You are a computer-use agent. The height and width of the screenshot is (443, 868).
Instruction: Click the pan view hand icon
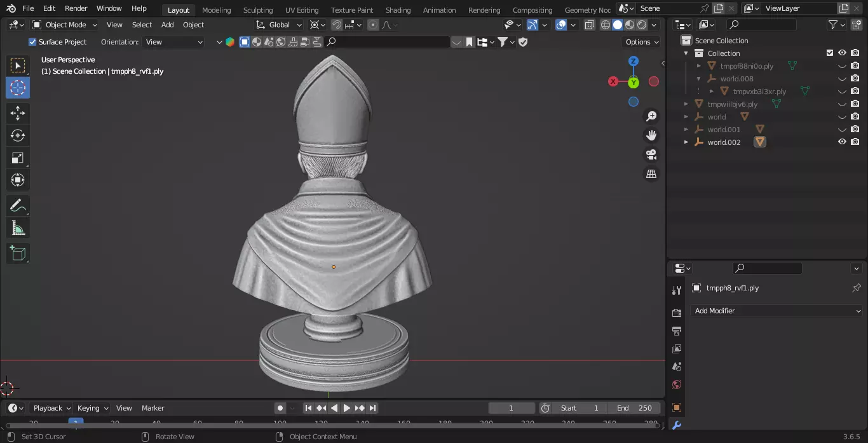coord(651,135)
